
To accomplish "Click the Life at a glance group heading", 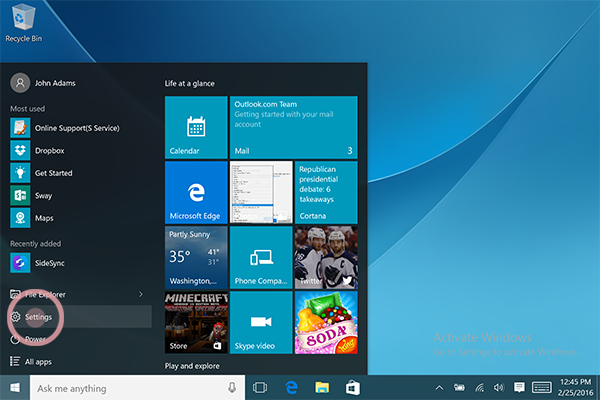I will click(x=190, y=83).
